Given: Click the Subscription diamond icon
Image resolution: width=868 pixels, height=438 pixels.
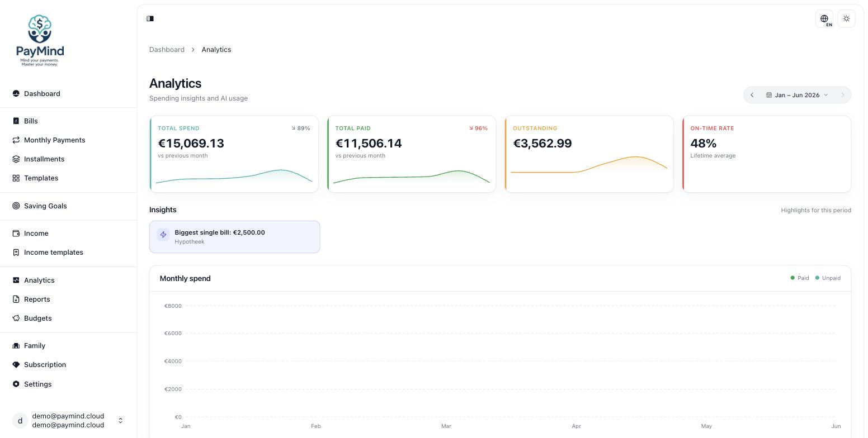Looking at the screenshot, I should point(16,364).
